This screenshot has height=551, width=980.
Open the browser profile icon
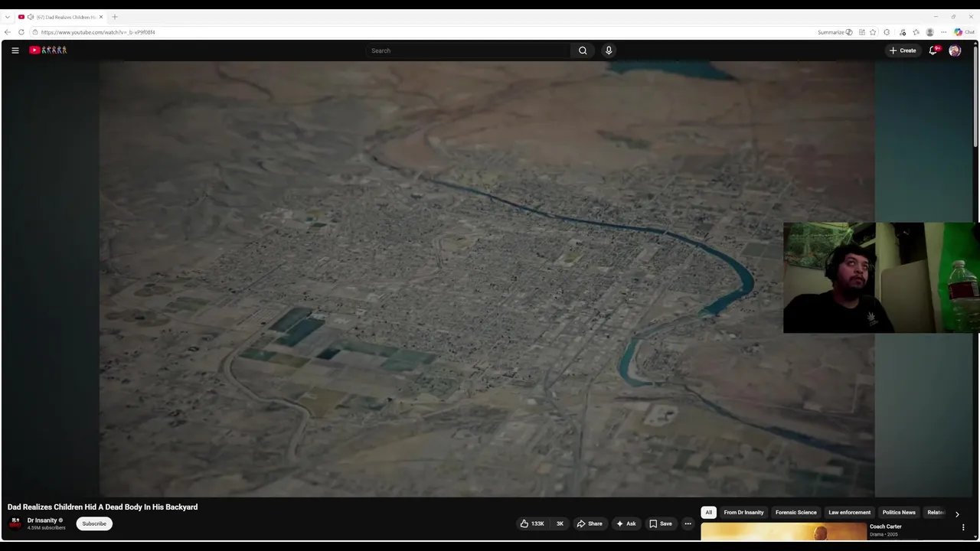[929, 32]
